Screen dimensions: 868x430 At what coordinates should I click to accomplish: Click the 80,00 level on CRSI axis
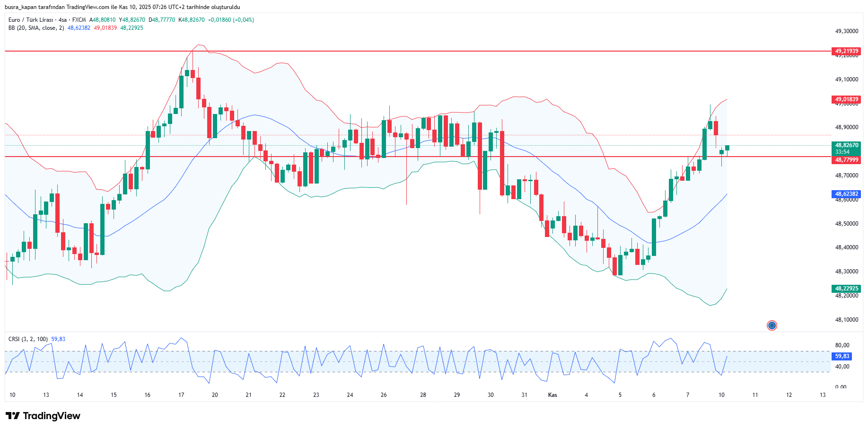coord(842,345)
